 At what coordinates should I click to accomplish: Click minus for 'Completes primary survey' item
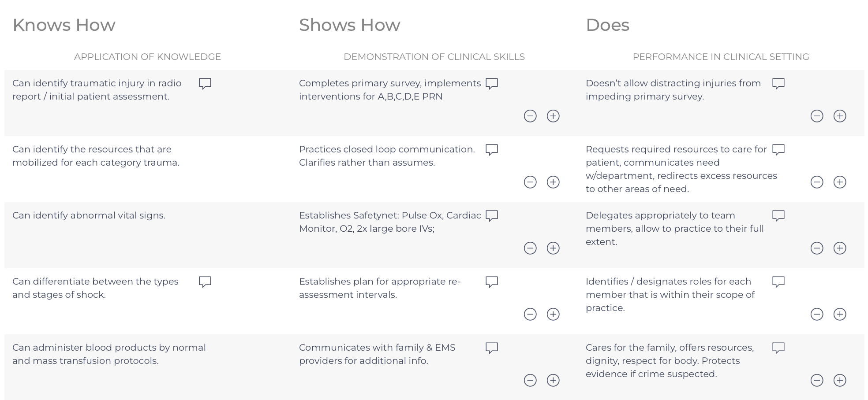(530, 116)
